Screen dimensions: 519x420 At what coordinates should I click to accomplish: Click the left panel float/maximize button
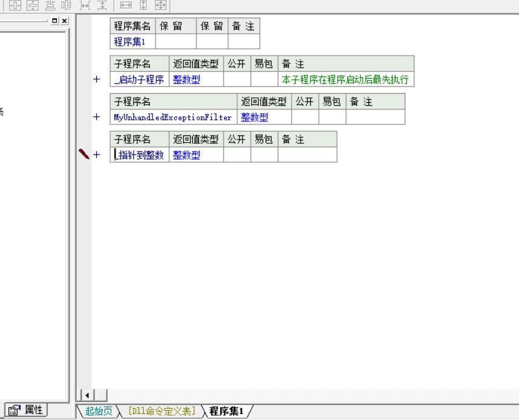pyautogui.click(x=54, y=21)
